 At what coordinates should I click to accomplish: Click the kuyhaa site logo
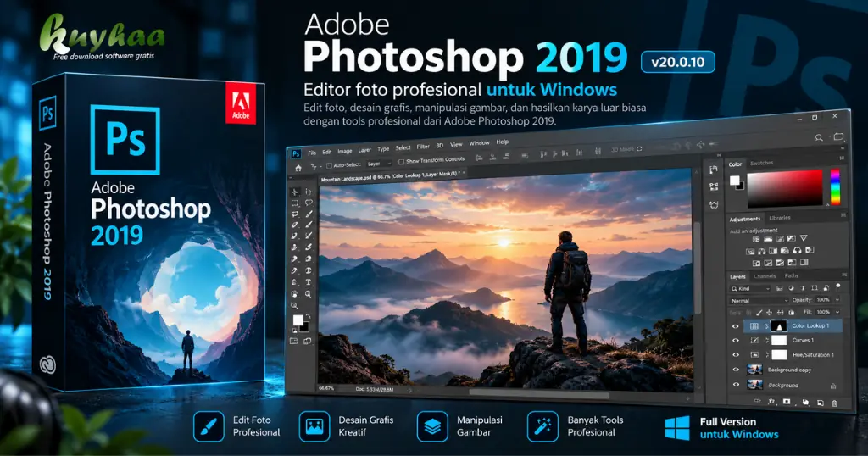103,36
